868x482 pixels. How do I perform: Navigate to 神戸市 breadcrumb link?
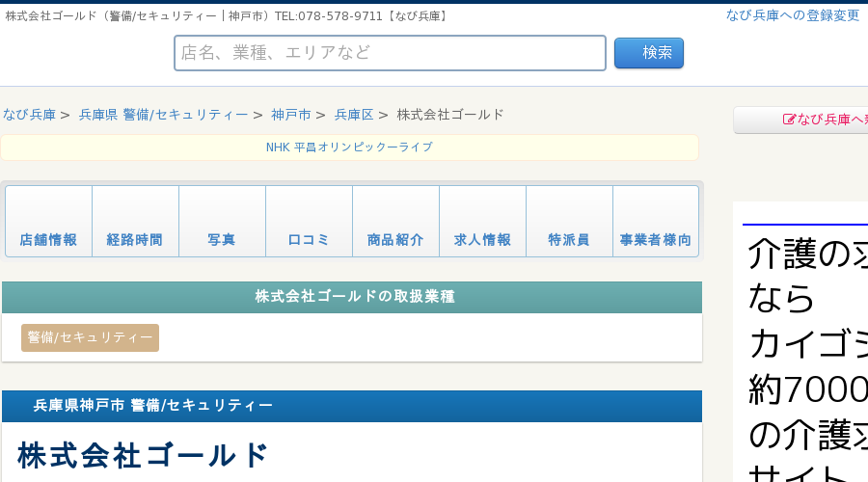[x=291, y=115]
